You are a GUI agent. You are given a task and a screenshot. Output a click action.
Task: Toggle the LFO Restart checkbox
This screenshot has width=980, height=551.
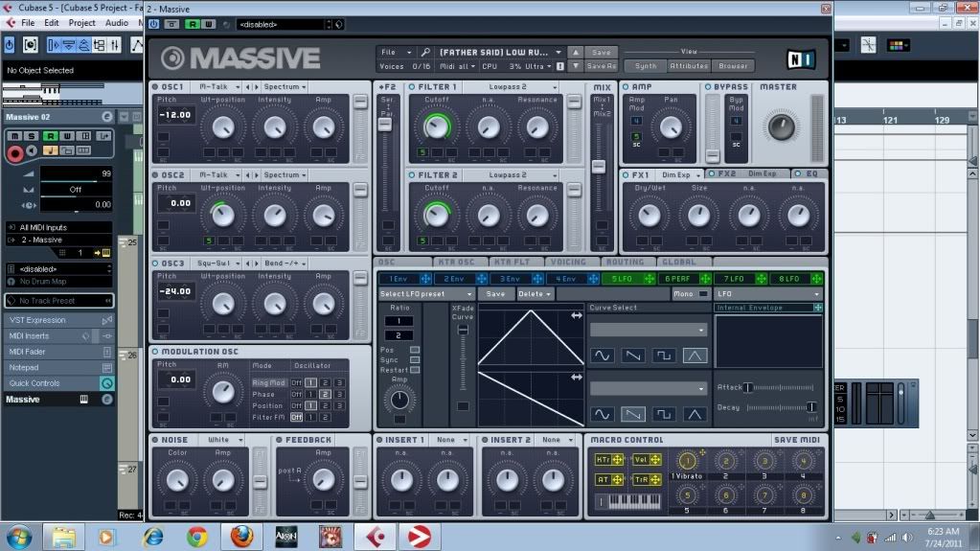(x=414, y=370)
